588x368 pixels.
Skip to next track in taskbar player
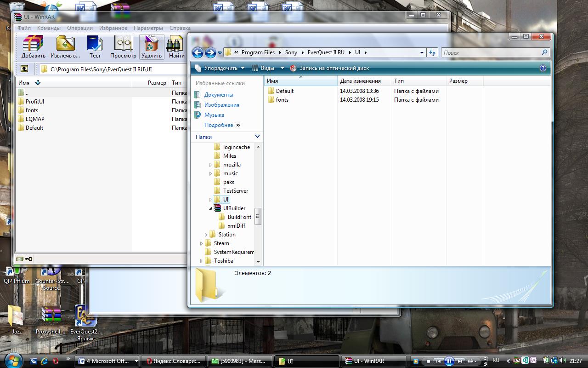[460, 361]
